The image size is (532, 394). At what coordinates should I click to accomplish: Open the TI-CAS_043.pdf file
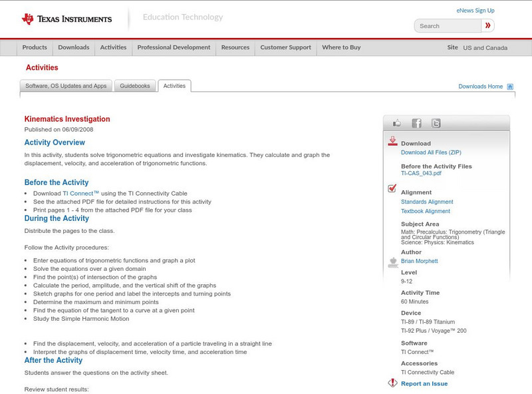(421, 173)
